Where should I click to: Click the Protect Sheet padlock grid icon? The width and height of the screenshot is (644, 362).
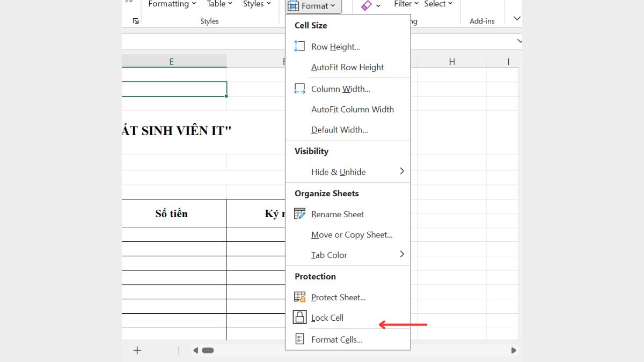299,297
